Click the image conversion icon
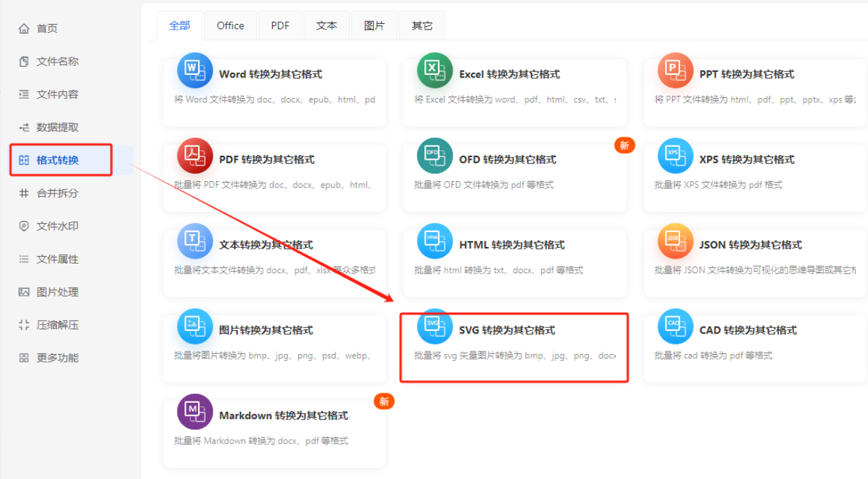The height and width of the screenshot is (479, 868). 195,327
